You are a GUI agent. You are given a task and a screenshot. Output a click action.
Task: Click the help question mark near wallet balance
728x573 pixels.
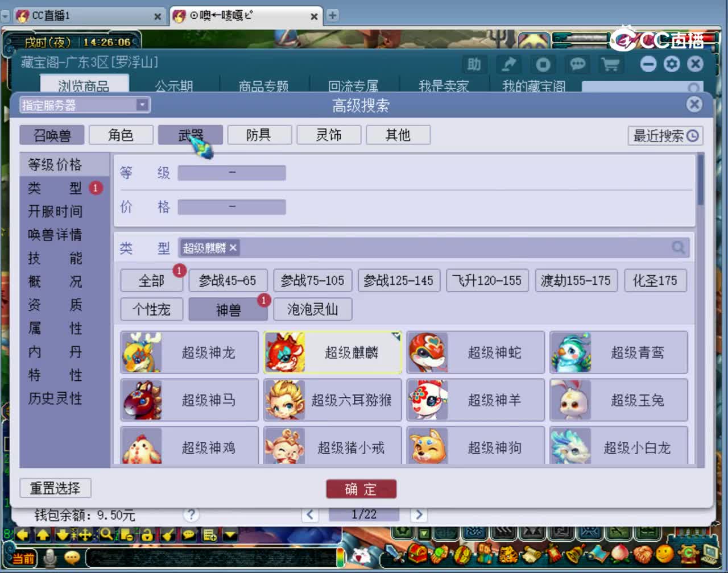[x=192, y=515]
